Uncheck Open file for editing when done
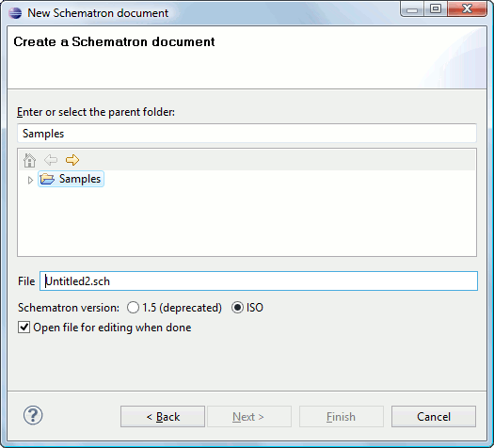 point(24,328)
